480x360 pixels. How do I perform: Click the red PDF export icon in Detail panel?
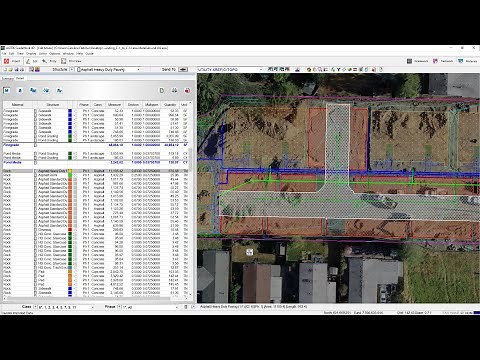click(187, 90)
